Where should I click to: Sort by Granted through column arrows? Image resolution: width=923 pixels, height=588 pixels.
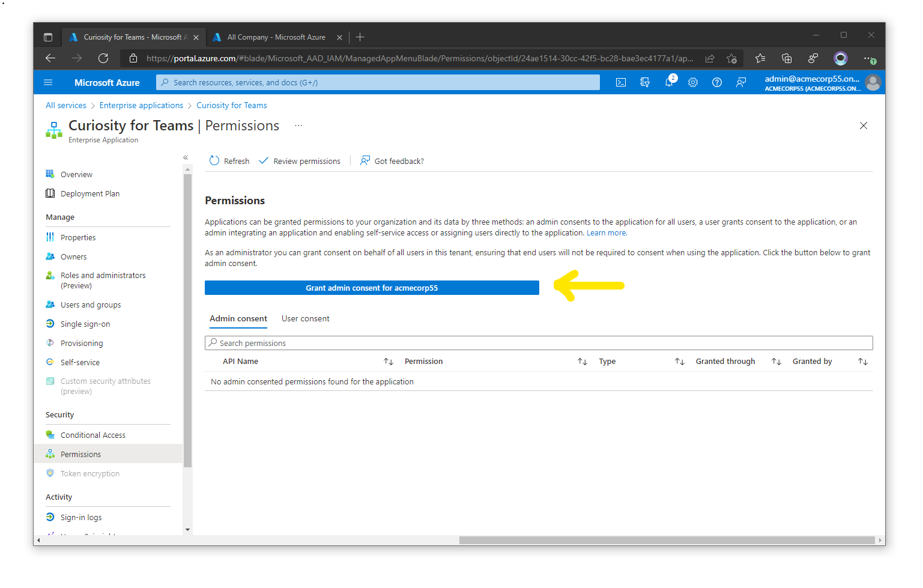tap(776, 362)
